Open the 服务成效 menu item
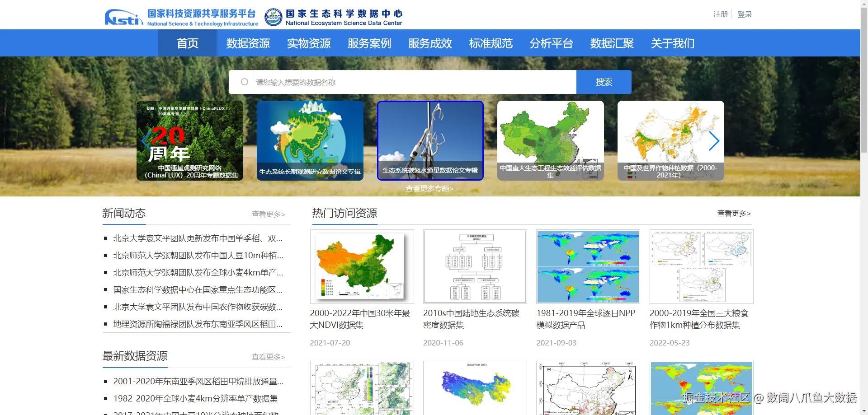The image size is (868, 415). pos(430,43)
